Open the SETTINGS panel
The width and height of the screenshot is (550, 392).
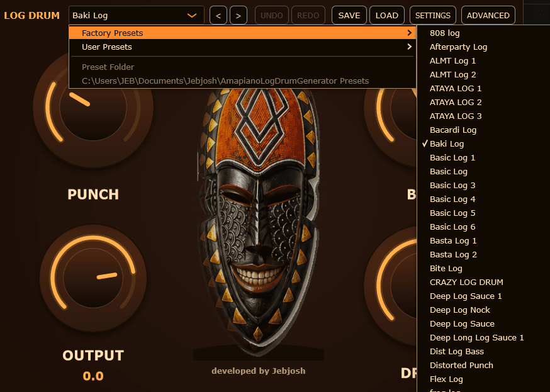[x=433, y=16]
